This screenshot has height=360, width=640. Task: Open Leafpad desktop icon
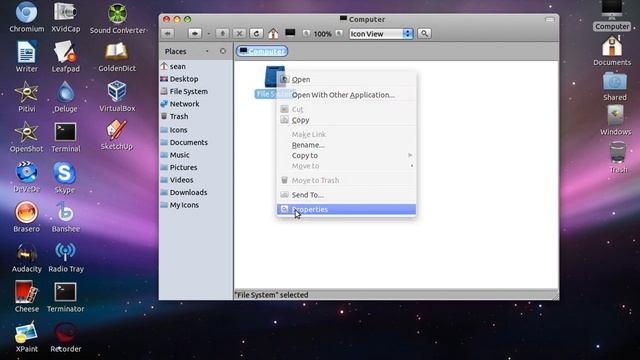[x=65, y=57]
